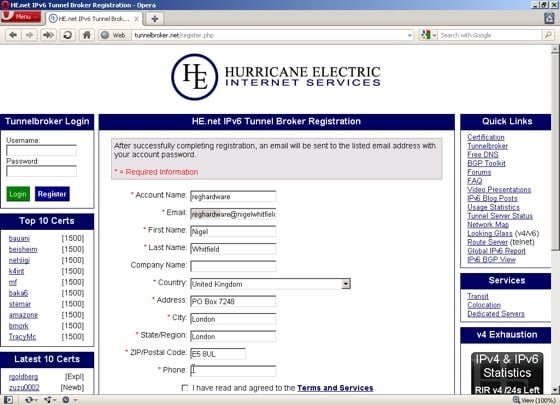Open the Free DNS quick link
The height and width of the screenshot is (405, 560).
pyautogui.click(x=483, y=155)
